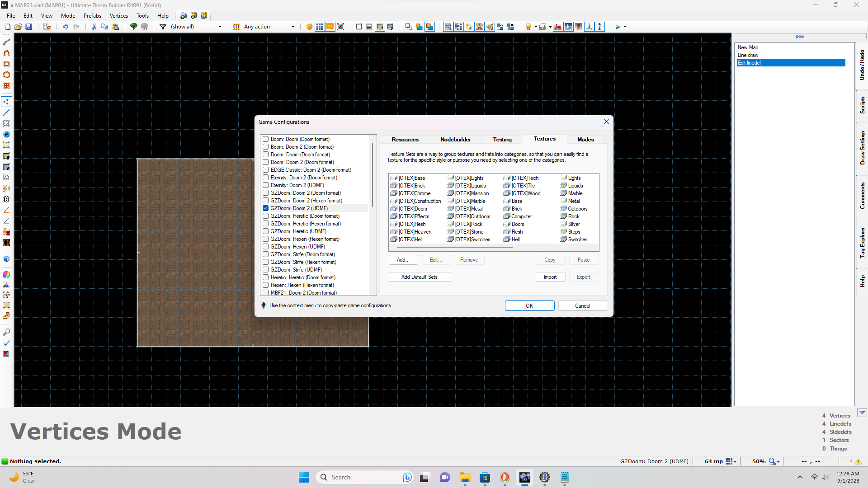Click the things filter funnel icon
The height and width of the screenshot is (488, 868).
[163, 27]
